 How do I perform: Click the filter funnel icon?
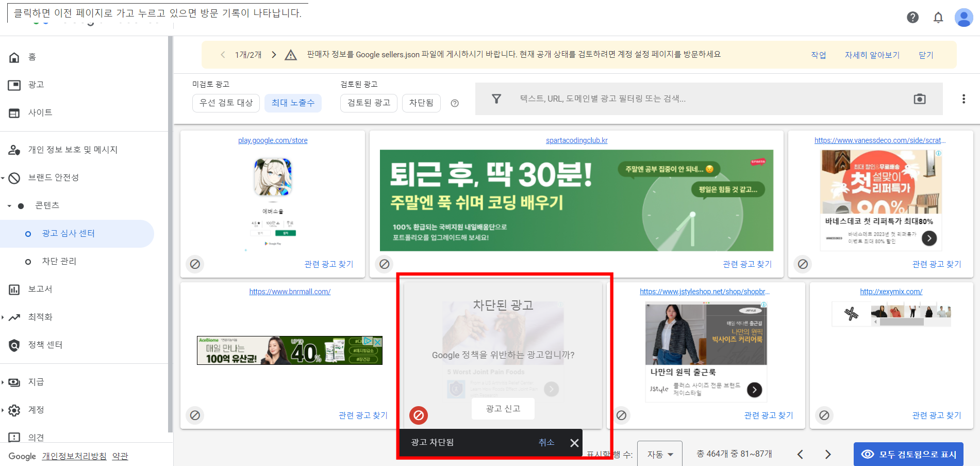(496, 99)
